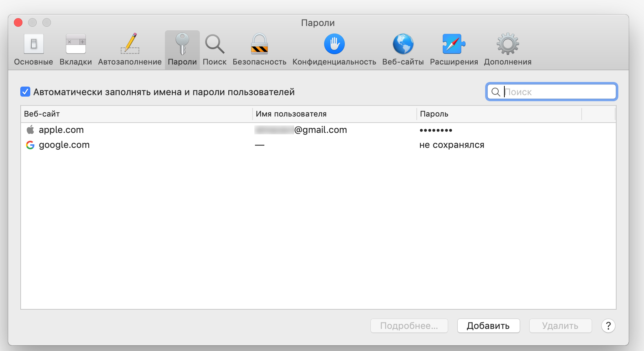Viewport: 644px width, 351px height.
Task: Open the Поиск magnifier preferences icon
Action: click(214, 44)
